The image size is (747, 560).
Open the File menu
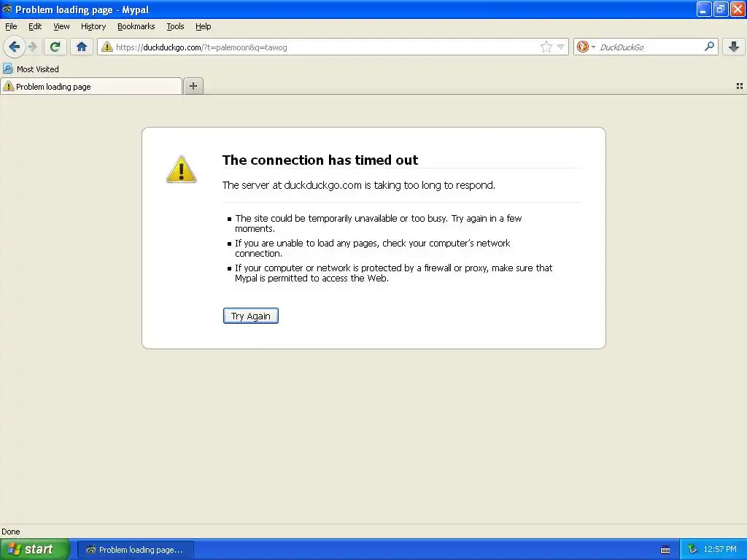pyautogui.click(x=11, y=27)
